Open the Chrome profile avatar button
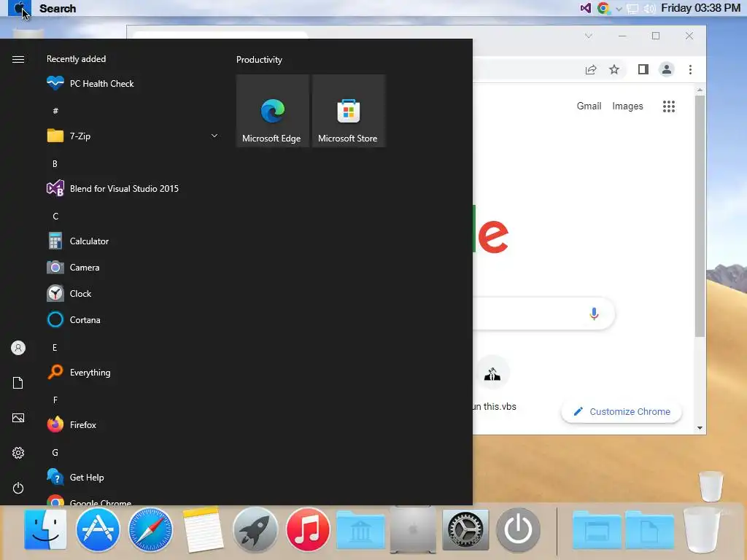This screenshot has height=560, width=747. click(x=667, y=69)
